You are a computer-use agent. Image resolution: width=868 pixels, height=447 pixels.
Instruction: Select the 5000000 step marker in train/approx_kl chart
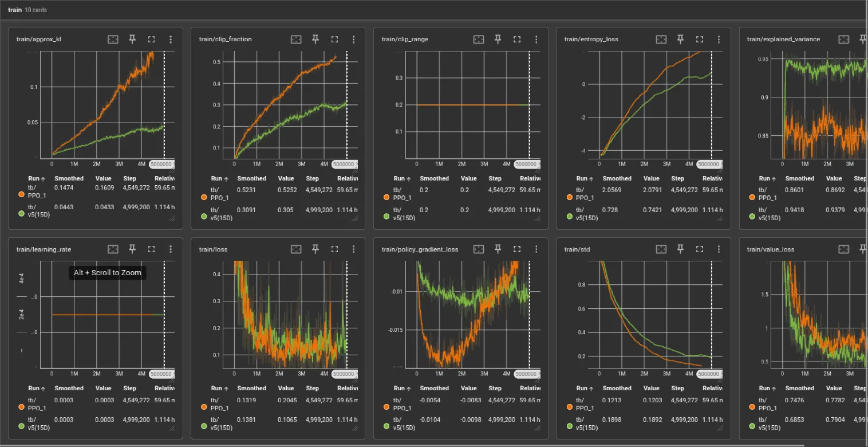162,164
